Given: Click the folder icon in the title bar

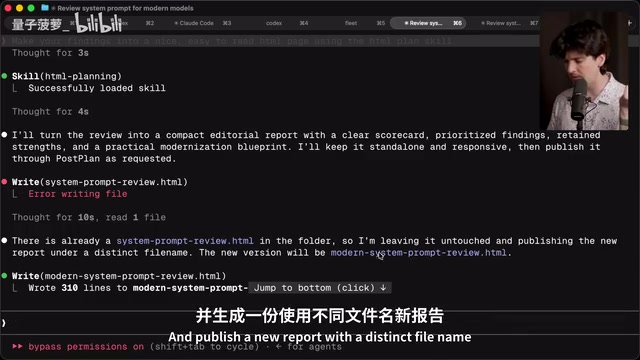Looking at the screenshot, I should (x=45, y=8).
